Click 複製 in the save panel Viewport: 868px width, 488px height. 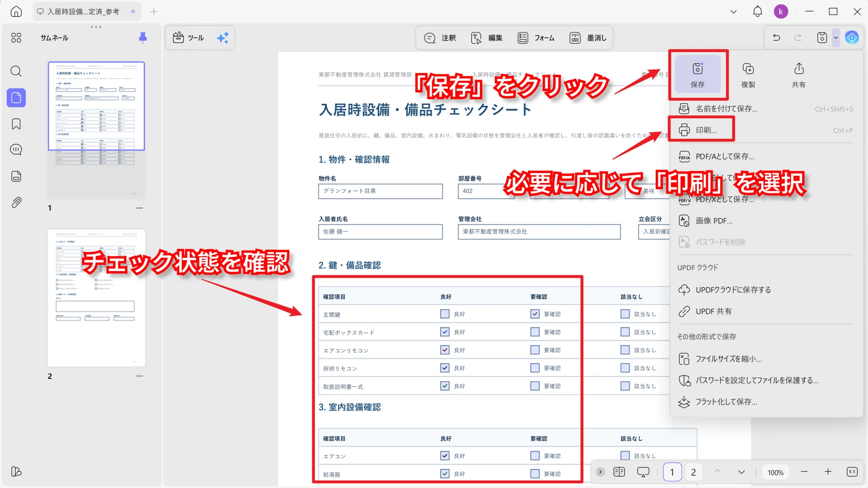click(748, 75)
